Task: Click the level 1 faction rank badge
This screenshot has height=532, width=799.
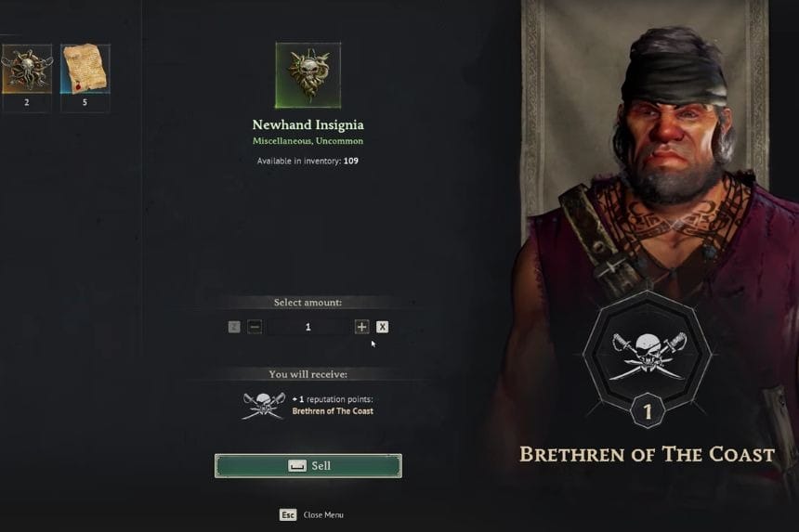Action: coord(648,410)
